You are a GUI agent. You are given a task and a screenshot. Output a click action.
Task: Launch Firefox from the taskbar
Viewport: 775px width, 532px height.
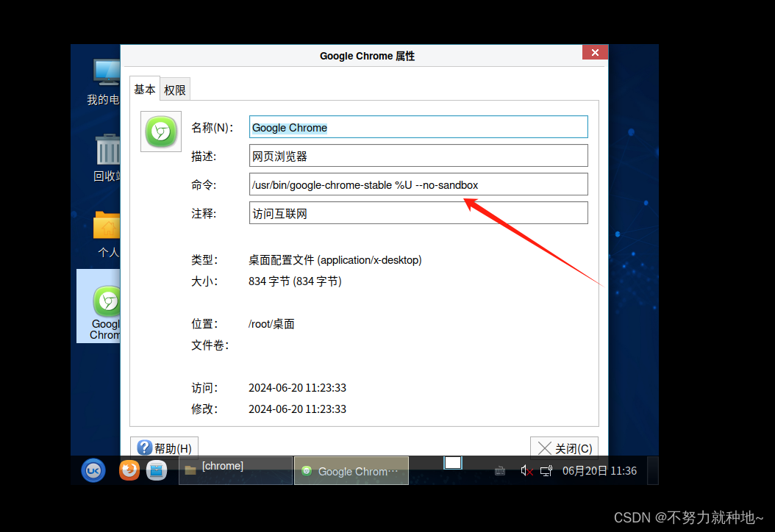[x=129, y=470]
